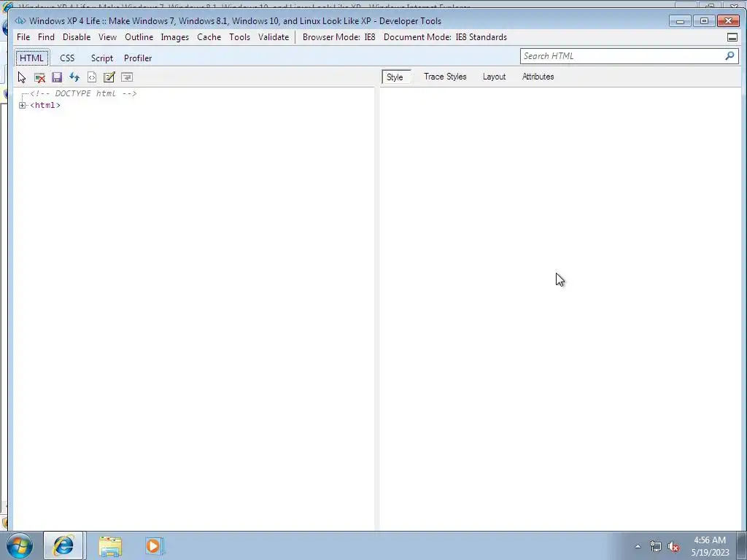Open the View menu
Viewport: 747px width, 560px height.
108,37
